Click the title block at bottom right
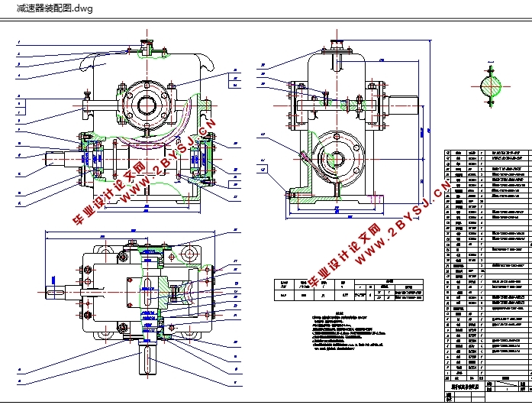The width and height of the screenshot is (532, 405). (488, 391)
